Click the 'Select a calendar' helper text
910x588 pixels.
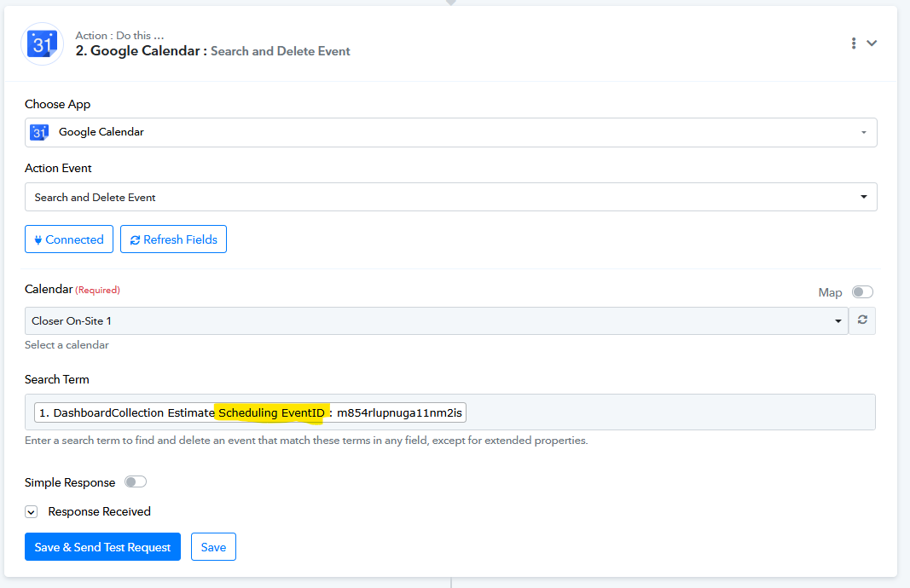point(67,344)
